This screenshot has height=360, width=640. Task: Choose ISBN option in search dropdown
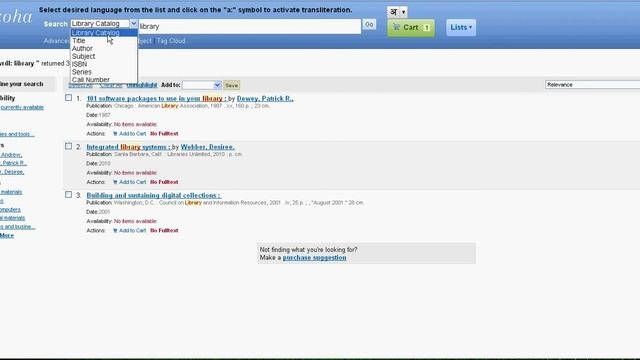pyautogui.click(x=104, y=64)
